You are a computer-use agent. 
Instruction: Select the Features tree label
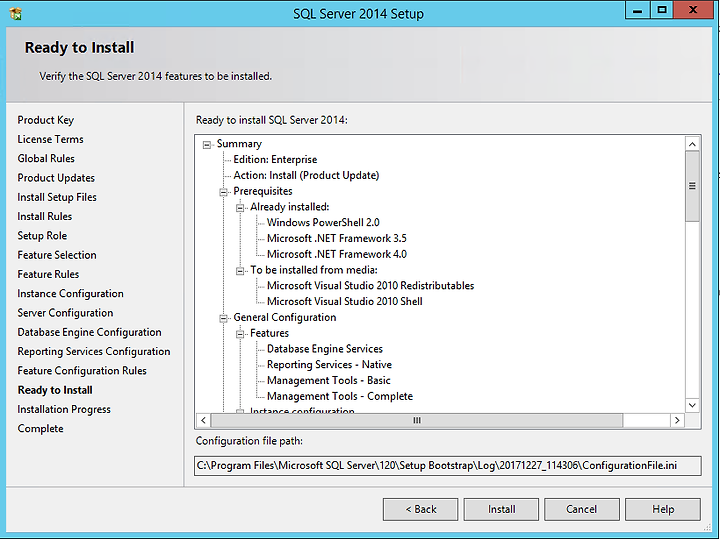(x=270, y=333)
